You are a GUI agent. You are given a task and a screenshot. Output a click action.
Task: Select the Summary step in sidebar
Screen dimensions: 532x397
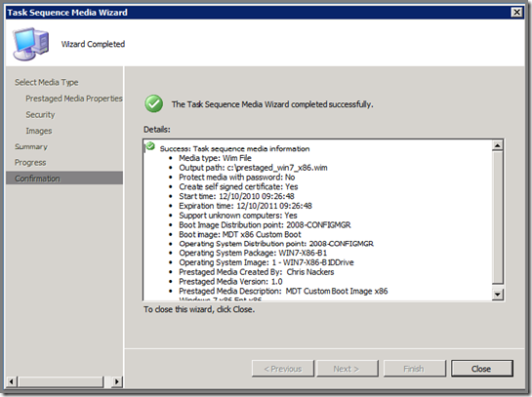(x=31, y=146)
